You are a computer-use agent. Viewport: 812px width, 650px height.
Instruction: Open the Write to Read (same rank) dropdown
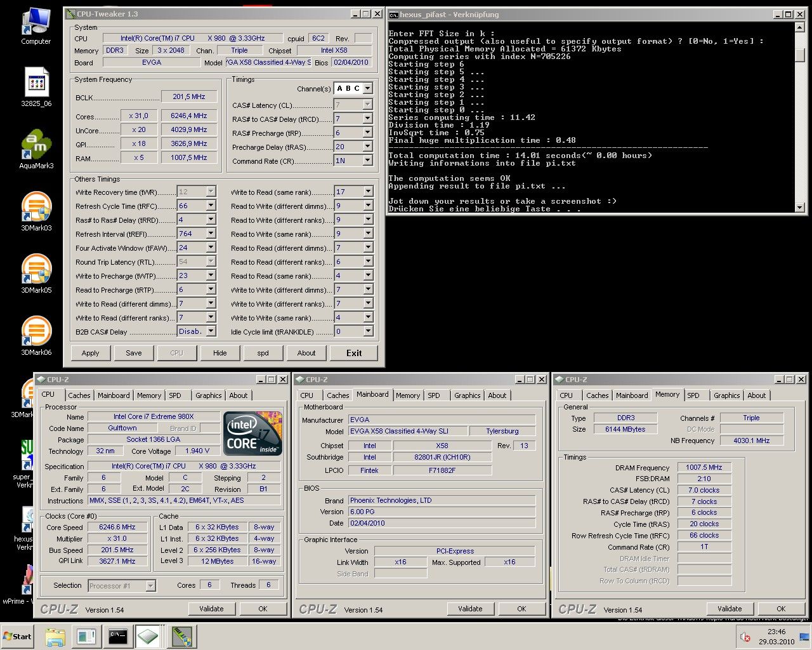(x=367, y=192)
